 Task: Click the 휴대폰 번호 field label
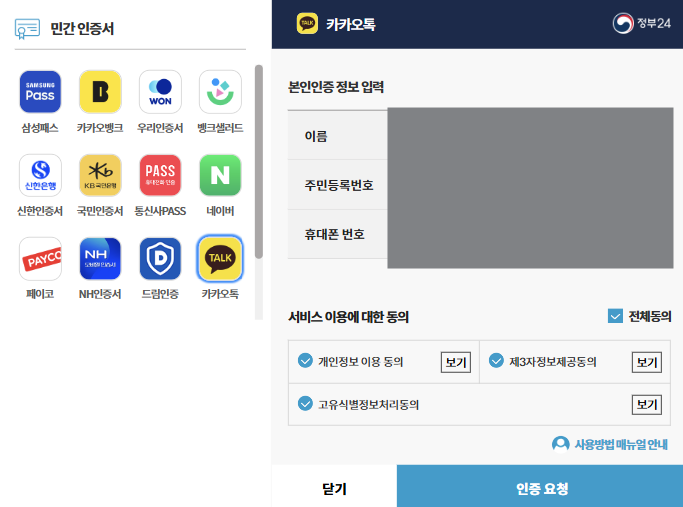coord(334,234)
